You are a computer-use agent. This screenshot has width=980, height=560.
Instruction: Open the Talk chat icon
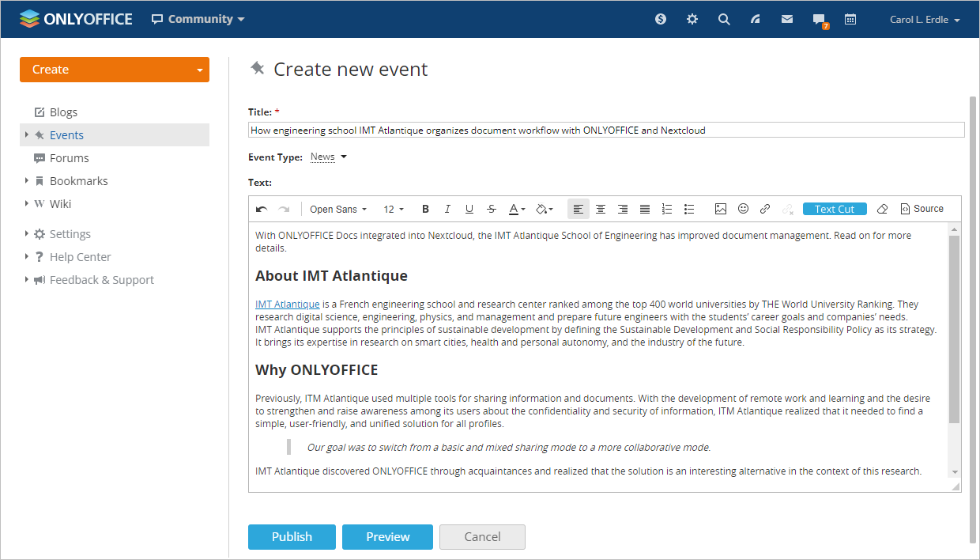pyautogui.click(x=819, y=20)
